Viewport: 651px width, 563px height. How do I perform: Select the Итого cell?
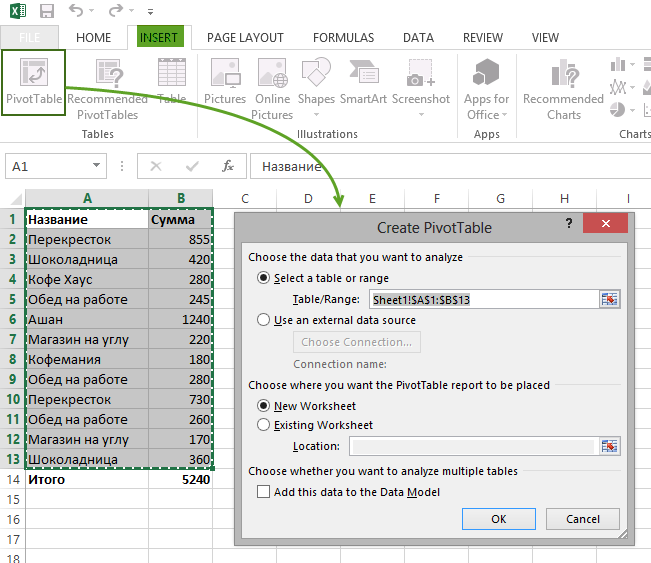(87, 480)
